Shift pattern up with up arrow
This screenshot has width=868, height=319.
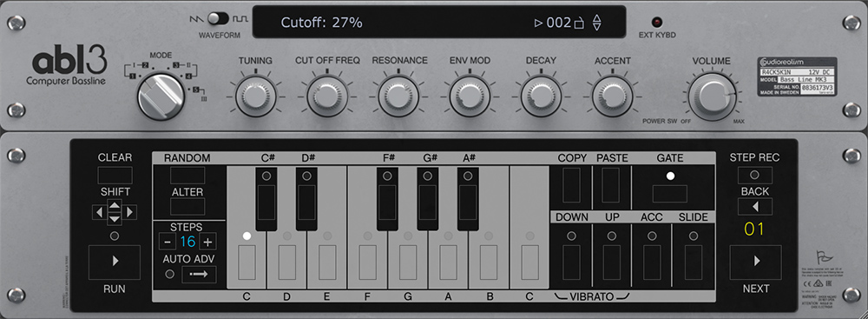point(114,206)
